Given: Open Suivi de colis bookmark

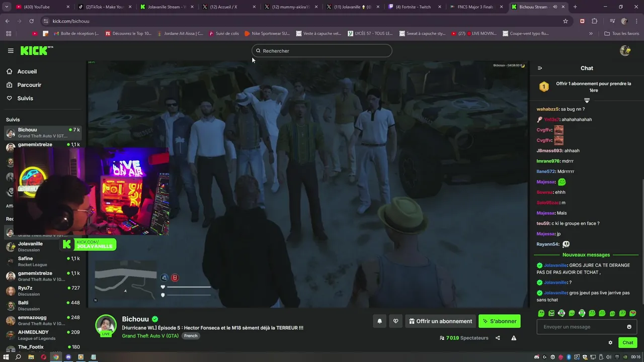Looking at the screenshot, I should pyautogui.click(x=223, y=34).
